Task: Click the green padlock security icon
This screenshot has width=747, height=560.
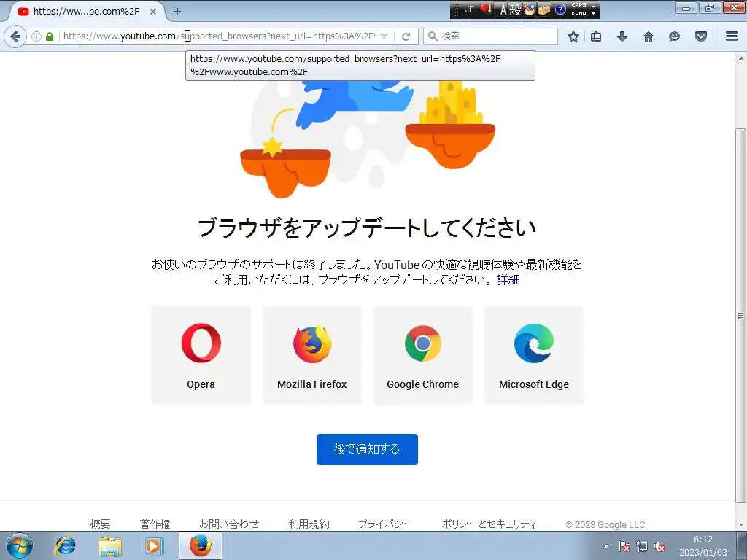Action: pyautogui.click(x=50, y=36)
